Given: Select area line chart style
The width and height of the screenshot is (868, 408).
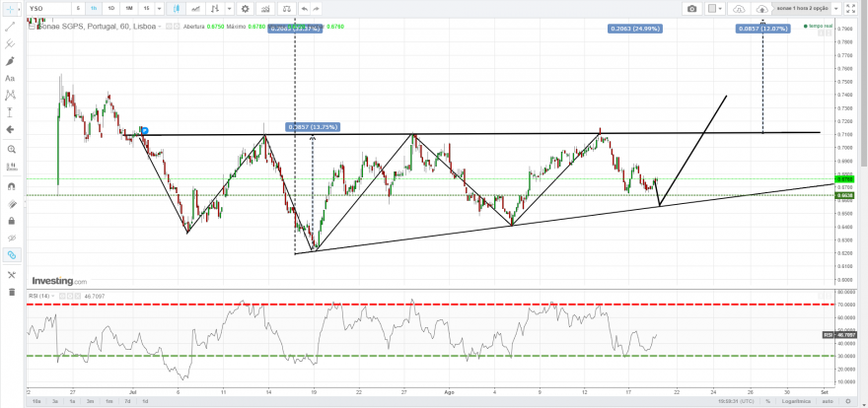Looking at the screenshot, I should pos(195,9).
